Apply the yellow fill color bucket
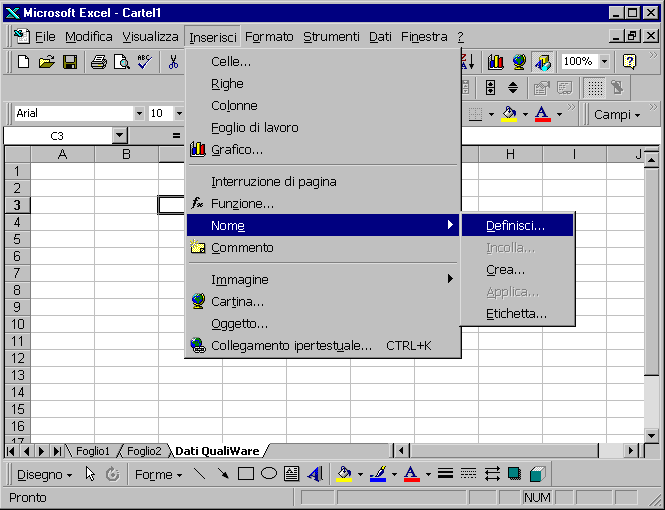Image resolution: width=665 pixels, height=510 pixels. coord(344,474)
